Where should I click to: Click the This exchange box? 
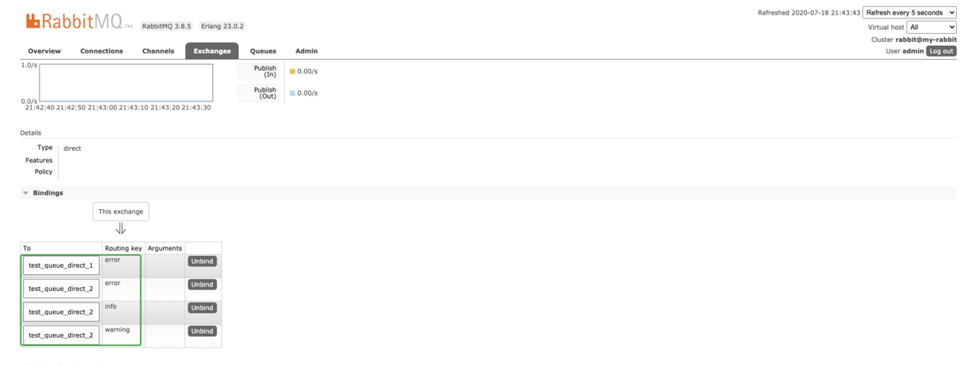pyautogui.click(x=121, y=211)
